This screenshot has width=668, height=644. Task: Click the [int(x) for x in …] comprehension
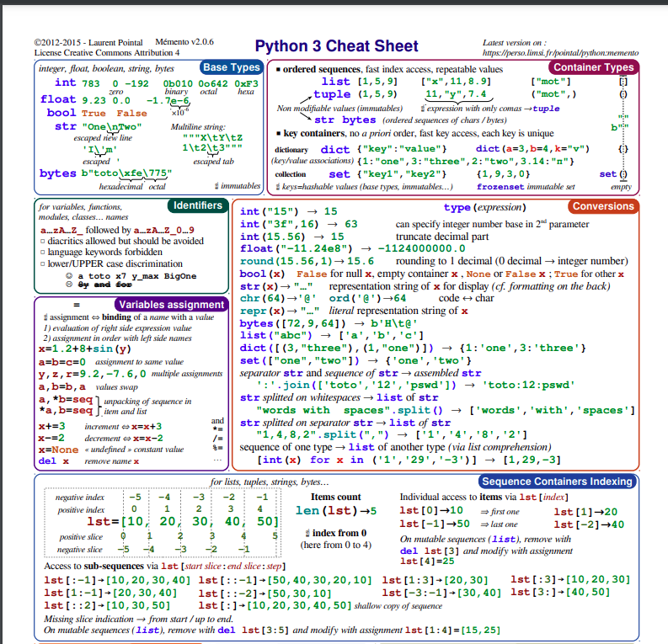(409, 460)
